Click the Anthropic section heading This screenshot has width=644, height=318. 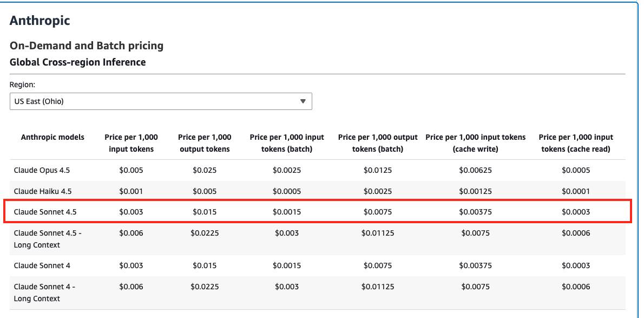pos(40,21)
